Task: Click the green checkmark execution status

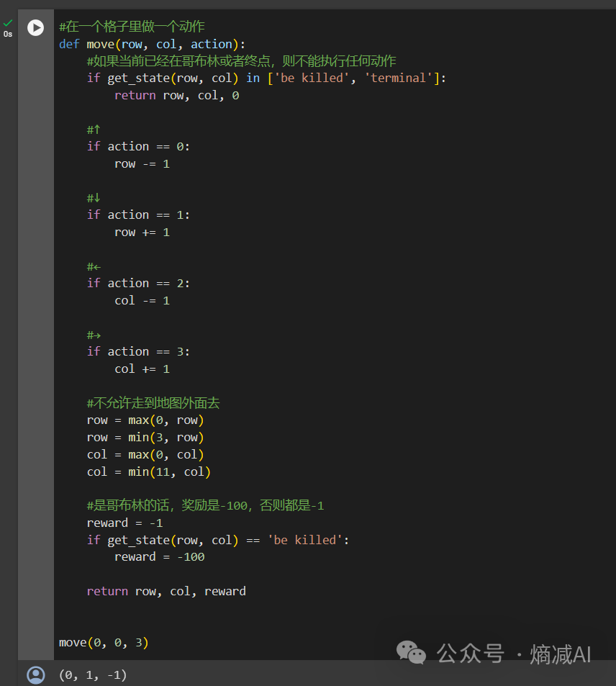Action: point(8,23)
